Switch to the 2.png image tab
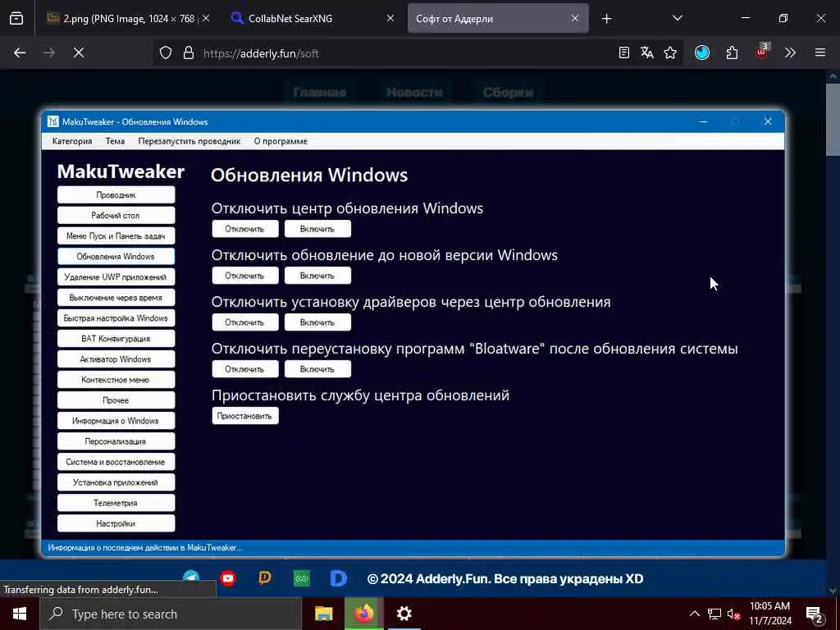The image size is (840, 630). point(129,19)
